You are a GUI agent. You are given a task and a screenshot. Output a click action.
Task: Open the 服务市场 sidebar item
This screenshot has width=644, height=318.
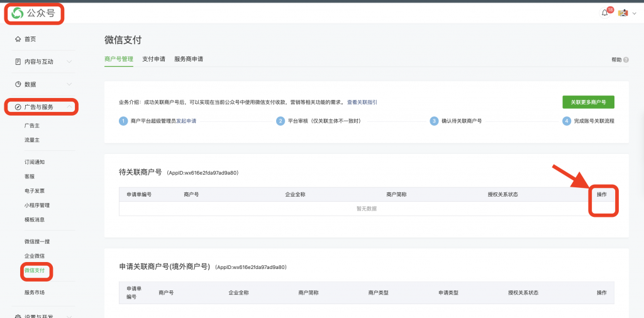pos(35,293)
